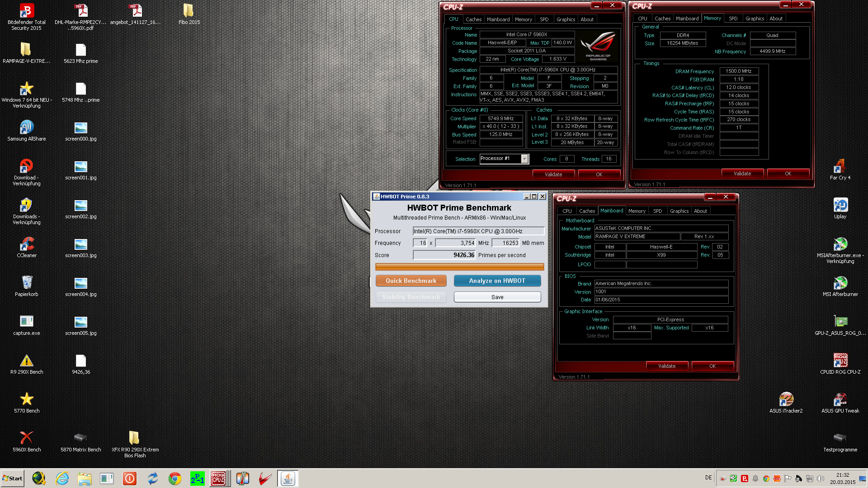Launch Uplay desktop shortcut
The height and width of the screenshot is (488, 868).
pos(840,208)
